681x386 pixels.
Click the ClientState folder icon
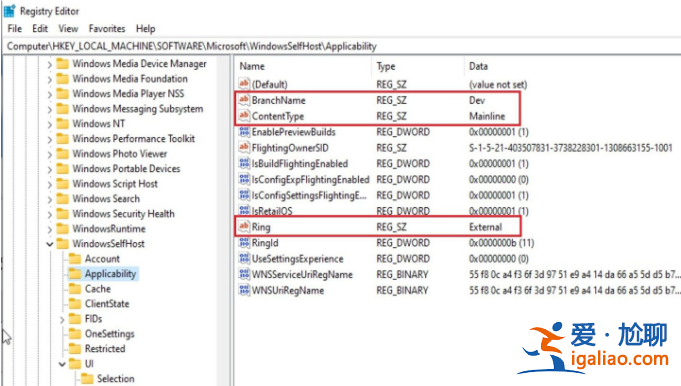[x=75, y=304]
